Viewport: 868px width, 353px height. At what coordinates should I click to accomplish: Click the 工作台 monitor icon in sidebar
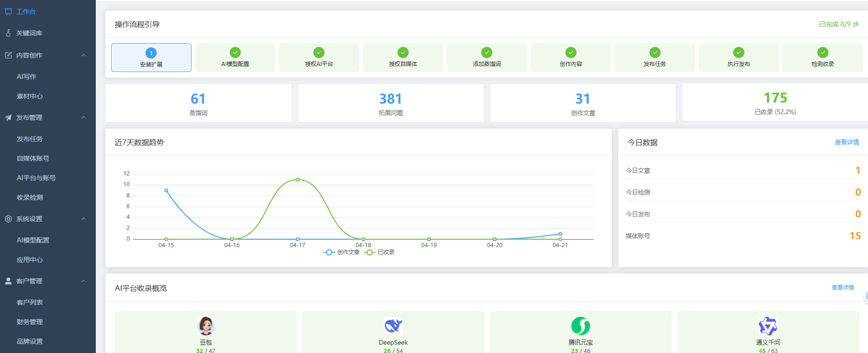8,12
